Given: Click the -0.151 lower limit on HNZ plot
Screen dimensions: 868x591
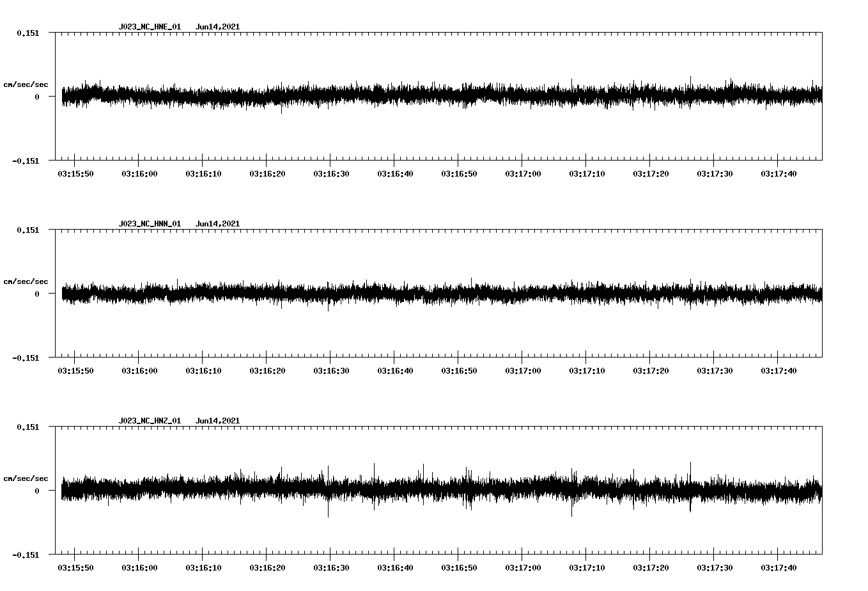Looking at the screenshot, I should [x=26, y=555].
